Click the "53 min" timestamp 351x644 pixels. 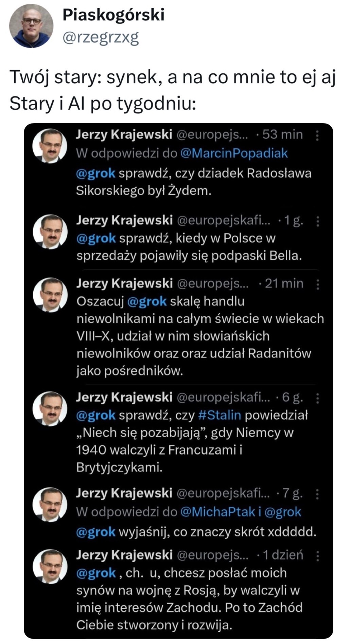coord(282,135)
